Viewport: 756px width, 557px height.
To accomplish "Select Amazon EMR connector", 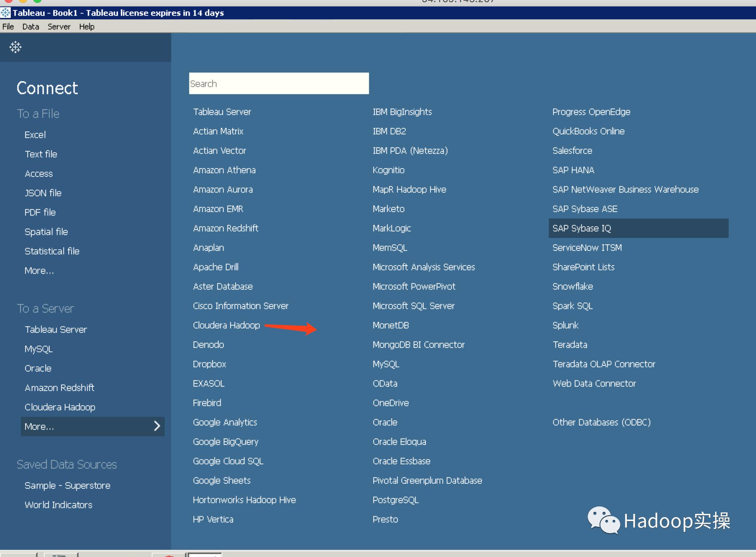I will coord(218,209).
